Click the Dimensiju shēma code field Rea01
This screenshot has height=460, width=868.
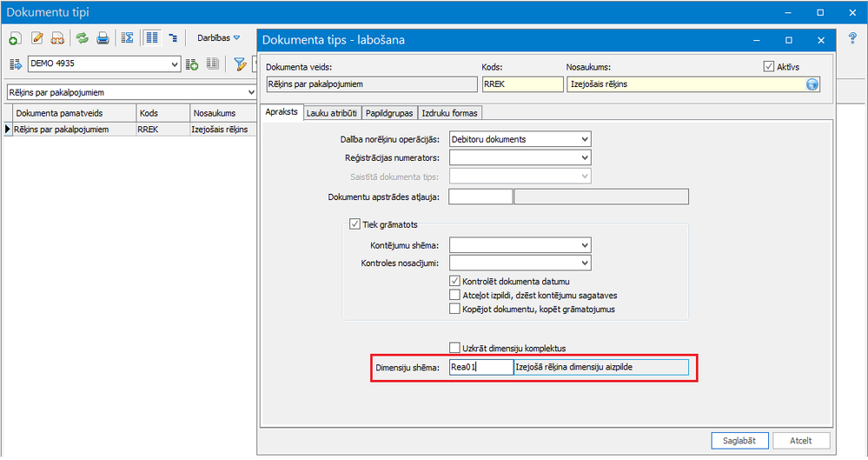click(x=481, y=367)
